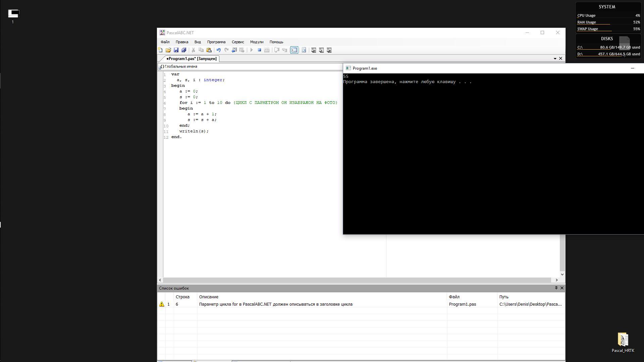Click the Save All icon

coord(184,50)
